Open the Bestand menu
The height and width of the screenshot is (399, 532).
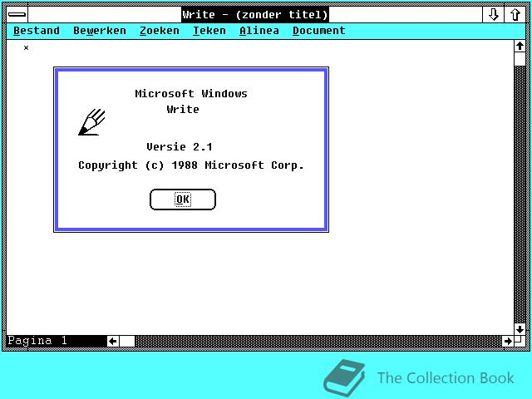pyautogui.click(x=37, y=31)
